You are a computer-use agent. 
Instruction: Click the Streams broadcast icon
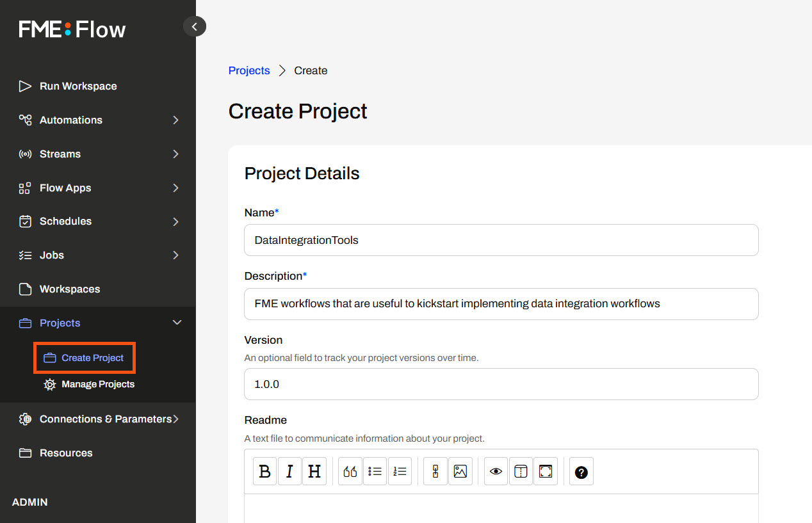[25, 154]
